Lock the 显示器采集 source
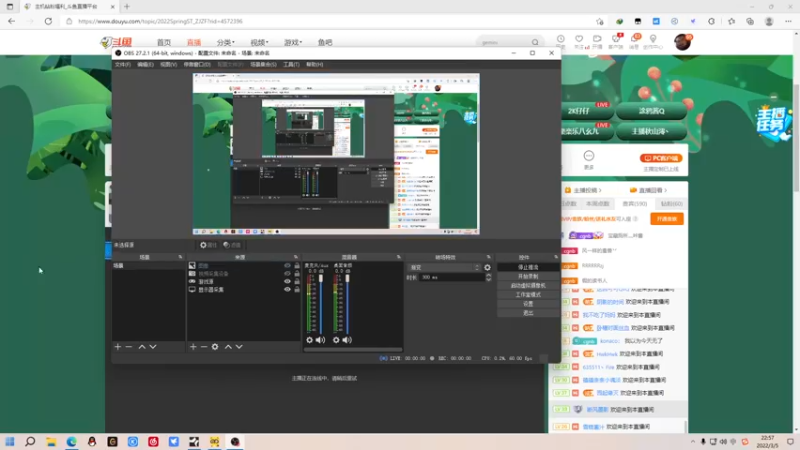This screenshot has width=800, height=450. [297, 289]
